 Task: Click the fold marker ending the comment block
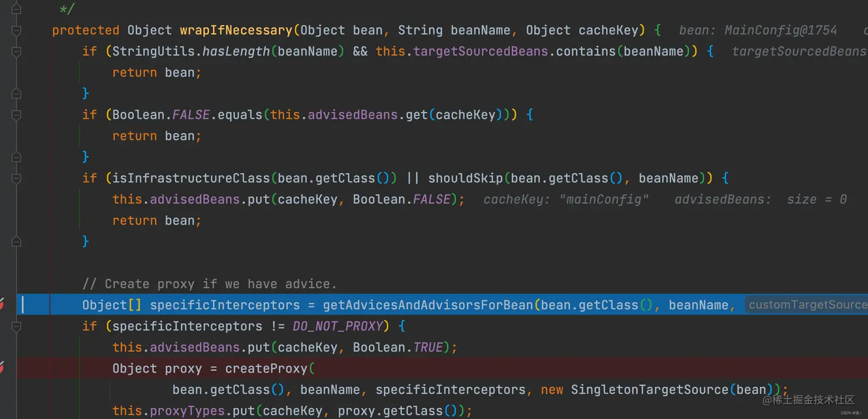click(x=16, y=9)
